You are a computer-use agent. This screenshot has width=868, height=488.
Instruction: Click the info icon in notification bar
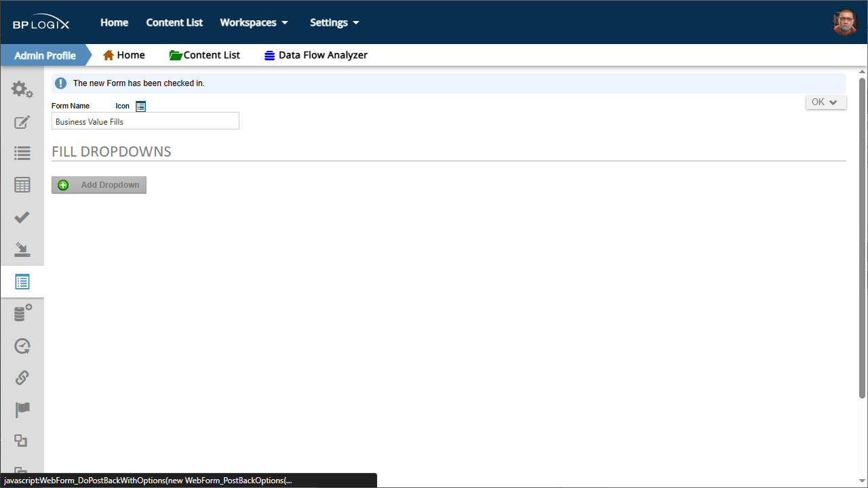click(61, 83)
